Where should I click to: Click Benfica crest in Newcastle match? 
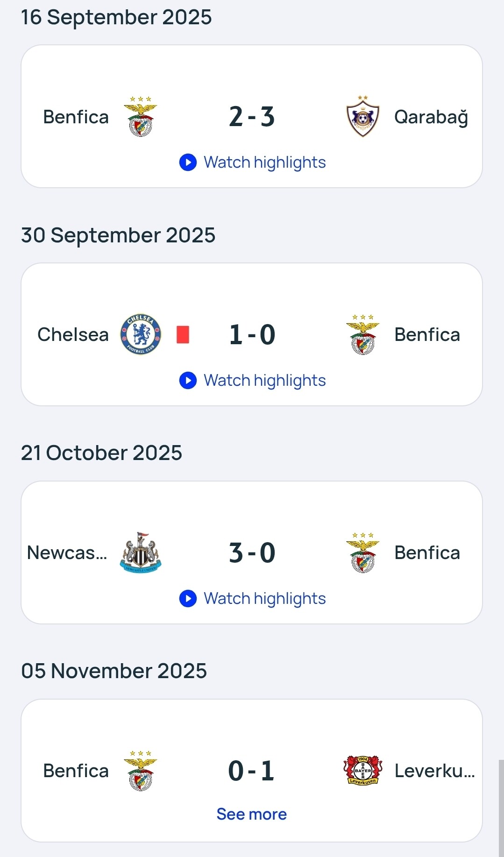pos(363,552)
